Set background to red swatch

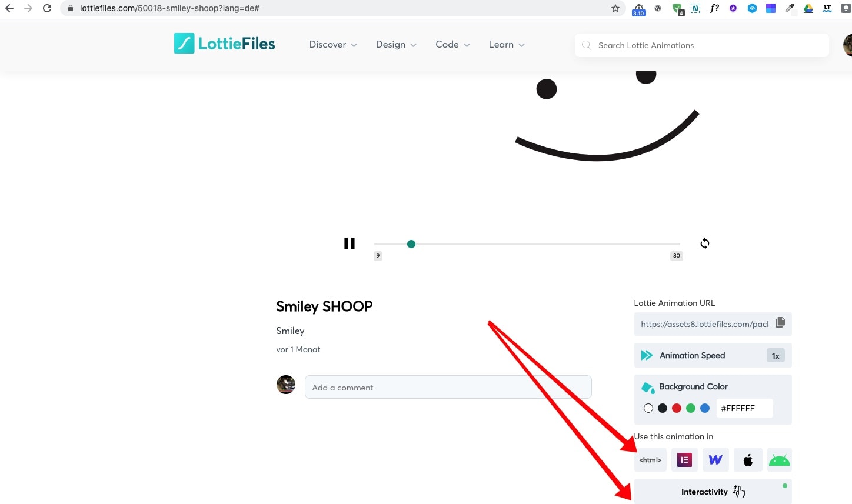pyautogui.click(x=677, y=408)
